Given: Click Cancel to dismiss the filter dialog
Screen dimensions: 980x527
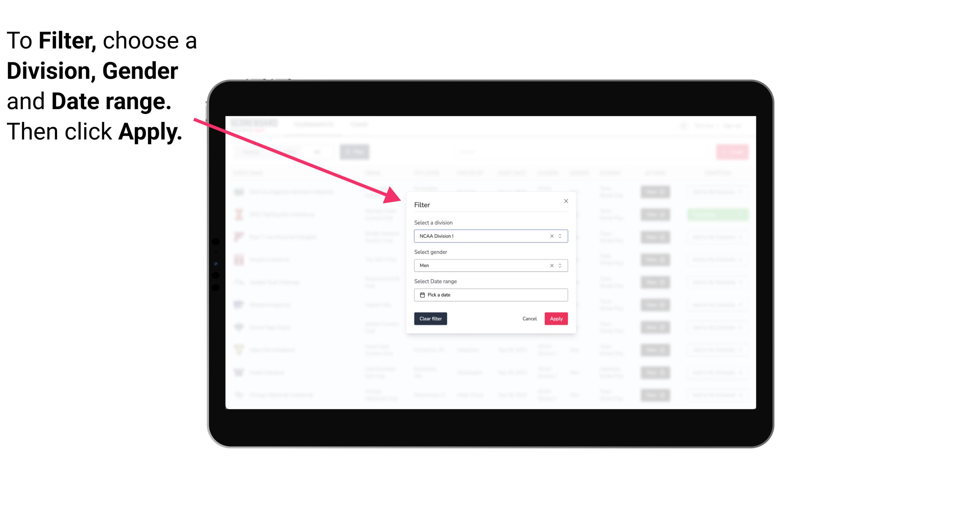Looking at the screenshot, I should click(529, 319).
